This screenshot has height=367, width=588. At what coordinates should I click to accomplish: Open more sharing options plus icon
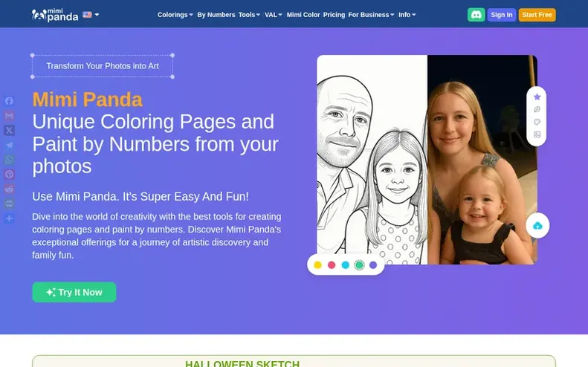[10, 218]
